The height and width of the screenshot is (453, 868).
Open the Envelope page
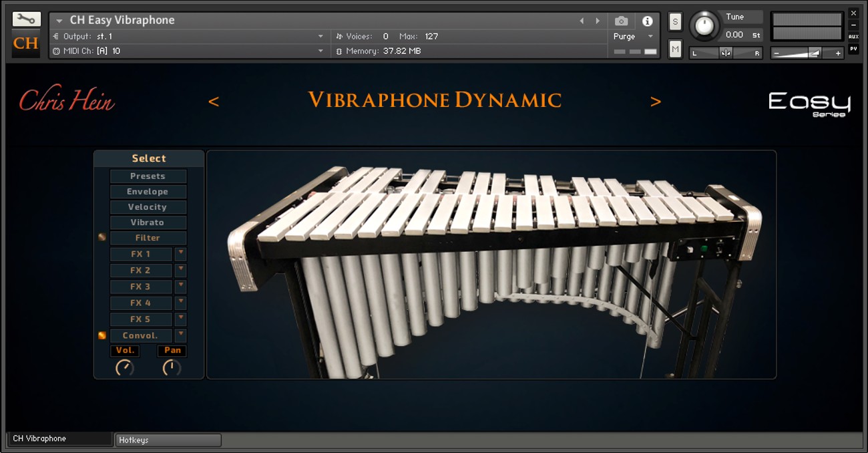pyautogui.click(x=148, y=192)
